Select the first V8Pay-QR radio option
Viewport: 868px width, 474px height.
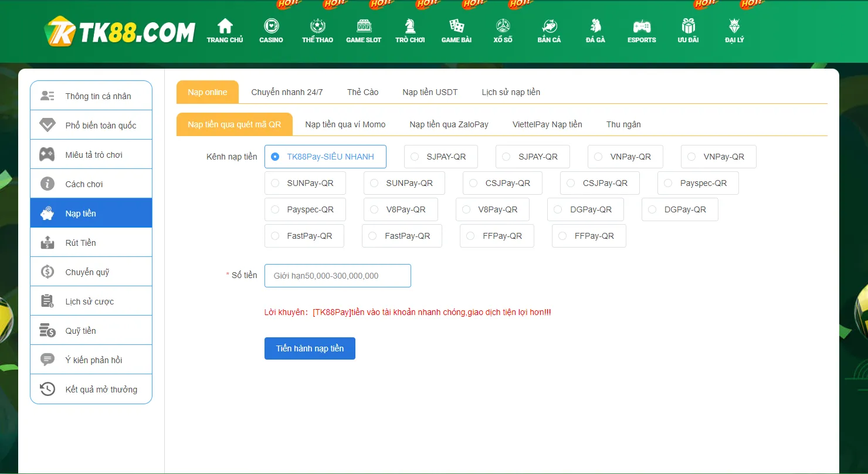click(401, 209)
